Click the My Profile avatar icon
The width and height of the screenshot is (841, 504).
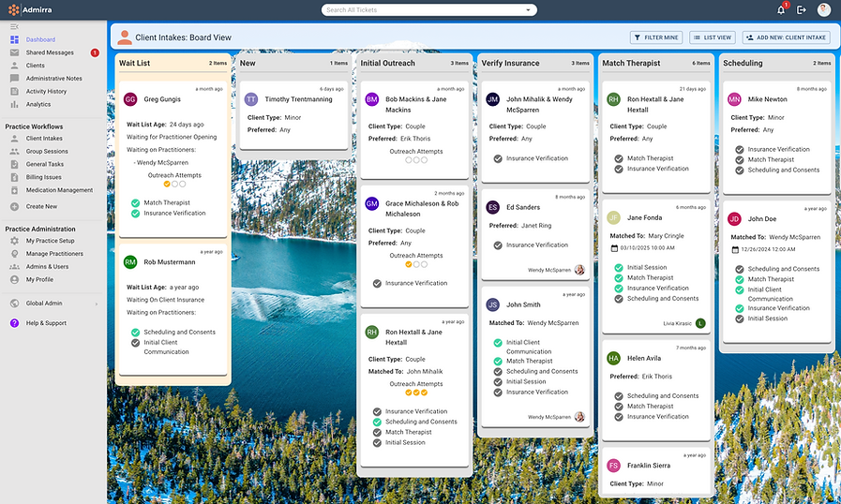click(14, 279)
